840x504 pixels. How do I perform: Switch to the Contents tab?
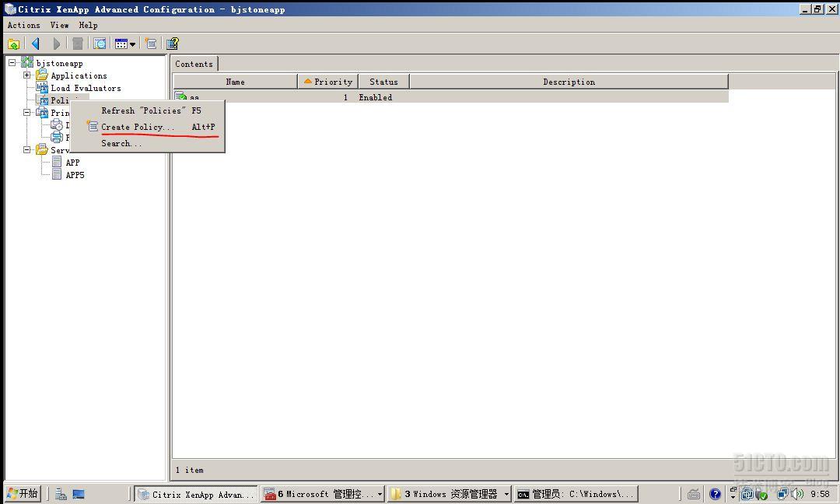(194, 64)
